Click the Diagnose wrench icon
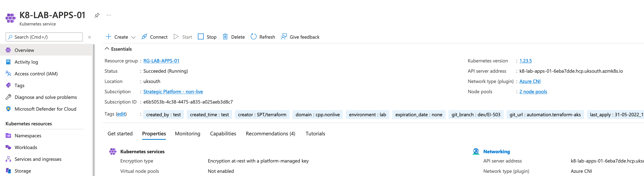The image size is (644, 176). pyautogui.click(x=8, y=97)
